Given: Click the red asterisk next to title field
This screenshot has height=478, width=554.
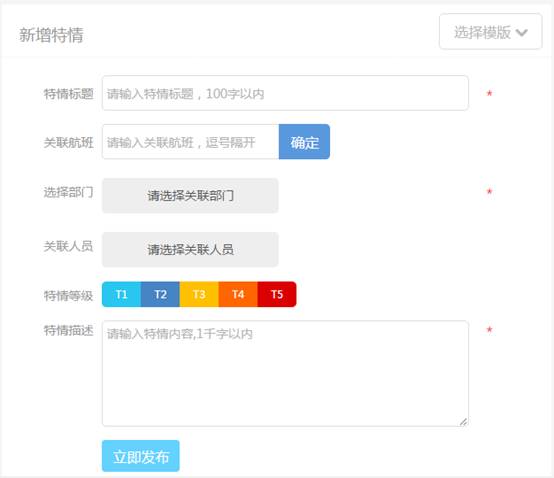Looking at the screenshot, I should click(489, 93).
